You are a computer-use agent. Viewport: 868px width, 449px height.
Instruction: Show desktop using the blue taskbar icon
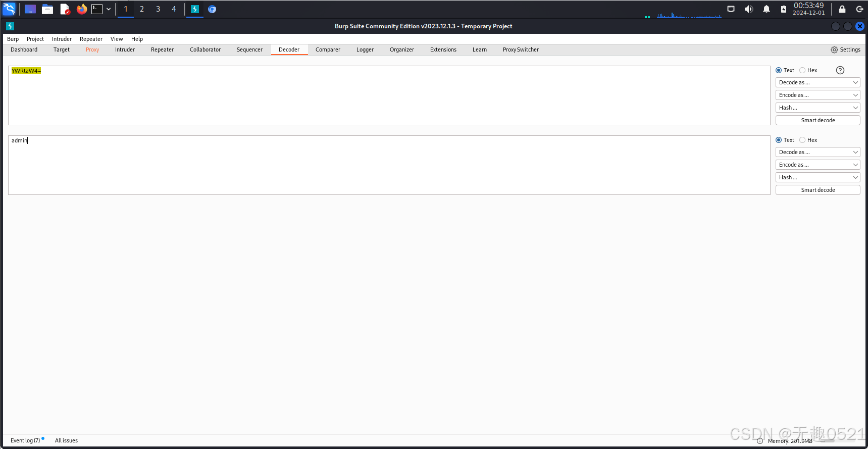[30, 9]
